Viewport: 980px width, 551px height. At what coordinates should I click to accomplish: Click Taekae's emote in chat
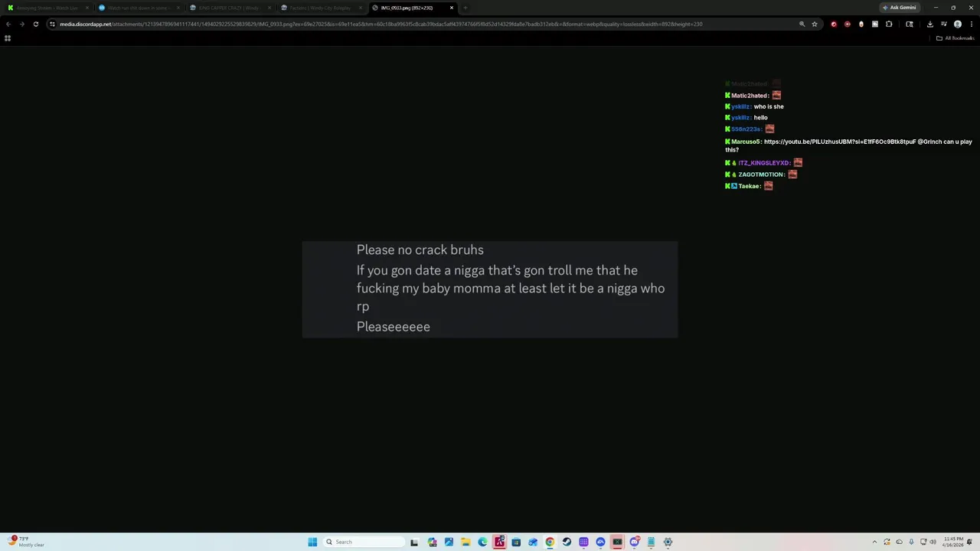click(x=769, y=186)
